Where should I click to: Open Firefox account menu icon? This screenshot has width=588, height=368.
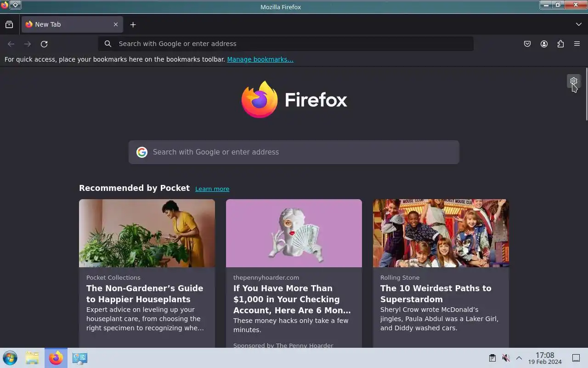click(x=544, y=44)
